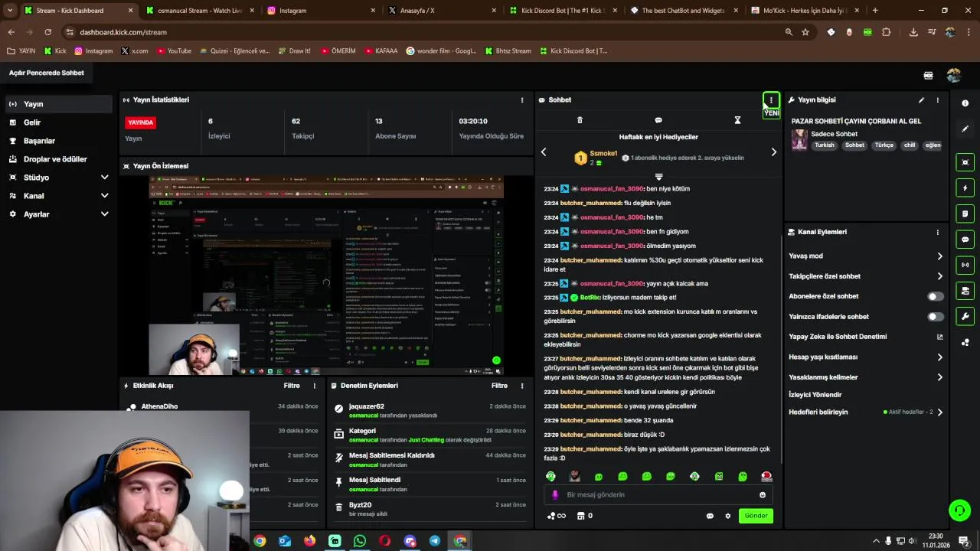Open Etkinlik Akışı three-dot menu

[x=314, y=386]
